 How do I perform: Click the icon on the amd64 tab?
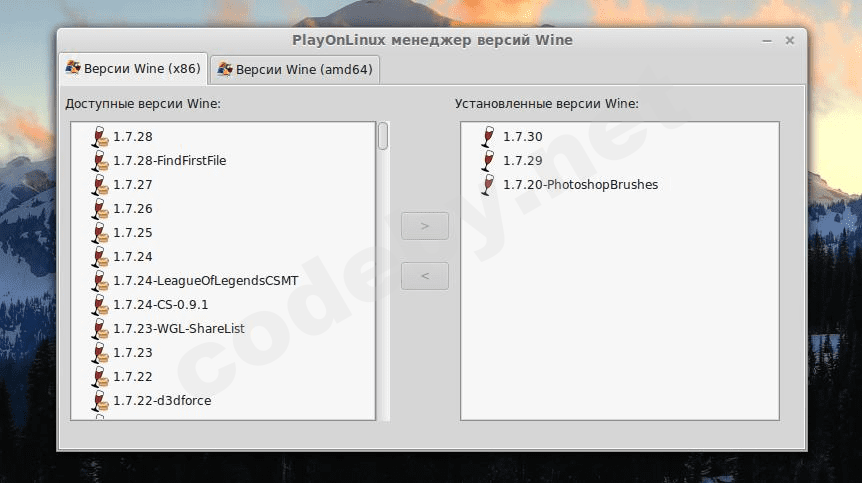pyautogui.click(x=225, y=69)
